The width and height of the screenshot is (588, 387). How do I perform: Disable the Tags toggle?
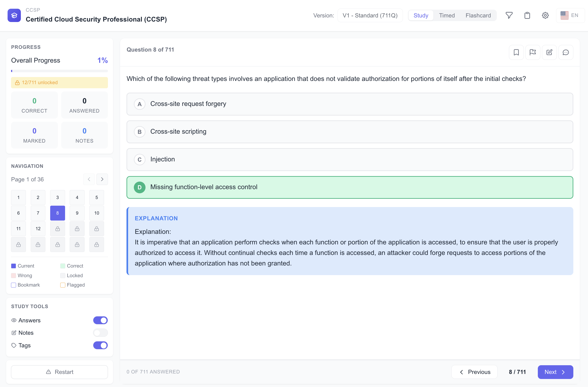point(100,345)
